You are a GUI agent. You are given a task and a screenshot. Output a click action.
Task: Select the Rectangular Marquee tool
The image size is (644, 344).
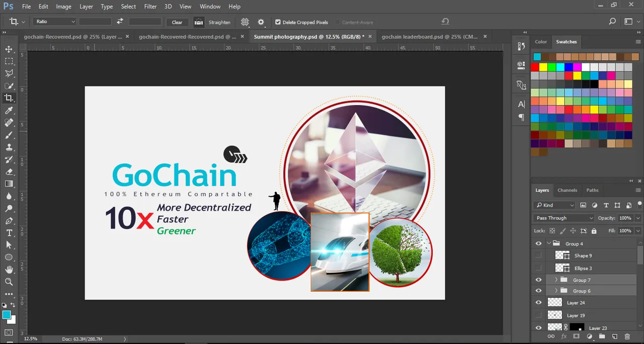point(9,61)
